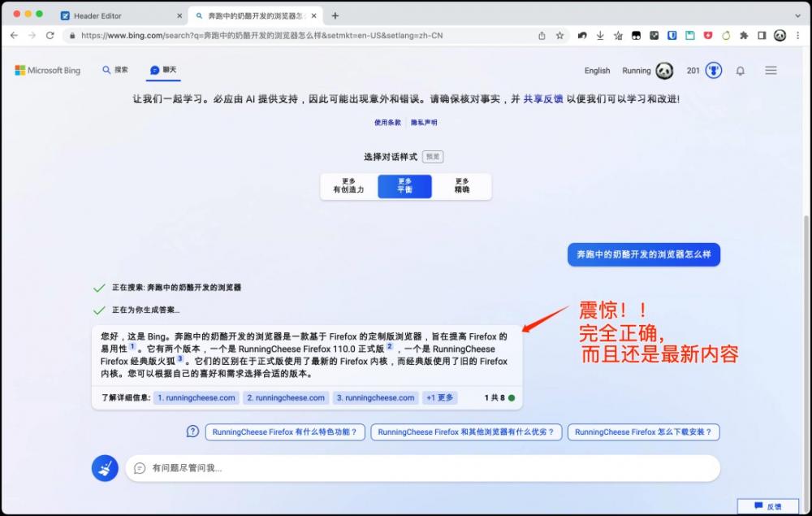The height and width of the screenshot is (516, 812).
Task: Select 更多精确 conversation style
Action: (462, 186)
